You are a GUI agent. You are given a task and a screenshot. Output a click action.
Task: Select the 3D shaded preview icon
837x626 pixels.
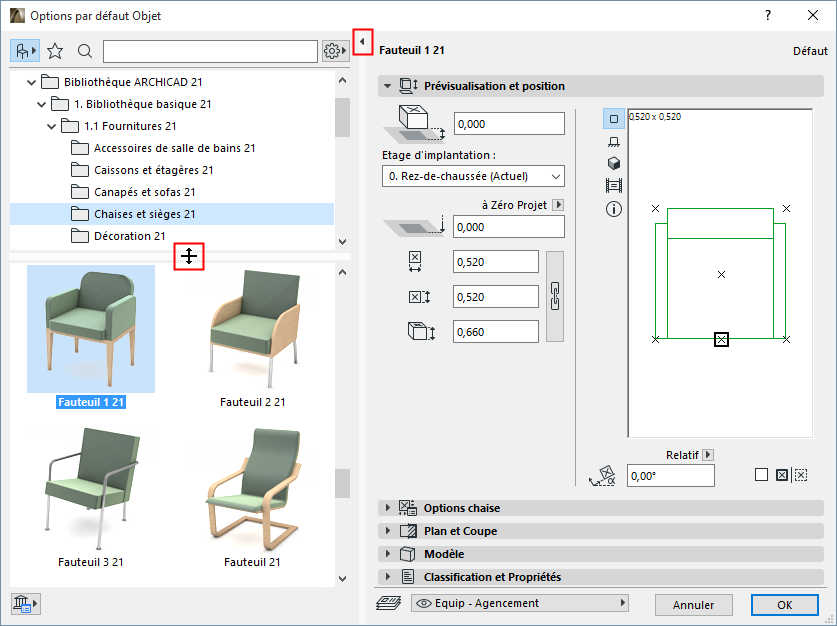614,163
